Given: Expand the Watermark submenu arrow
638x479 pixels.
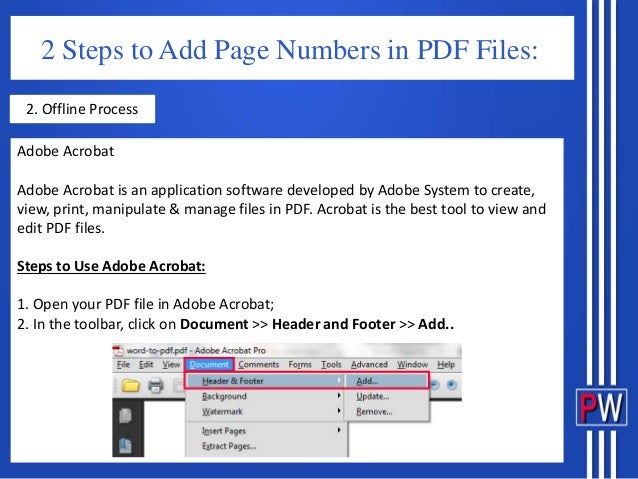Looking at the screenshot, I should (x=339, y=411).
